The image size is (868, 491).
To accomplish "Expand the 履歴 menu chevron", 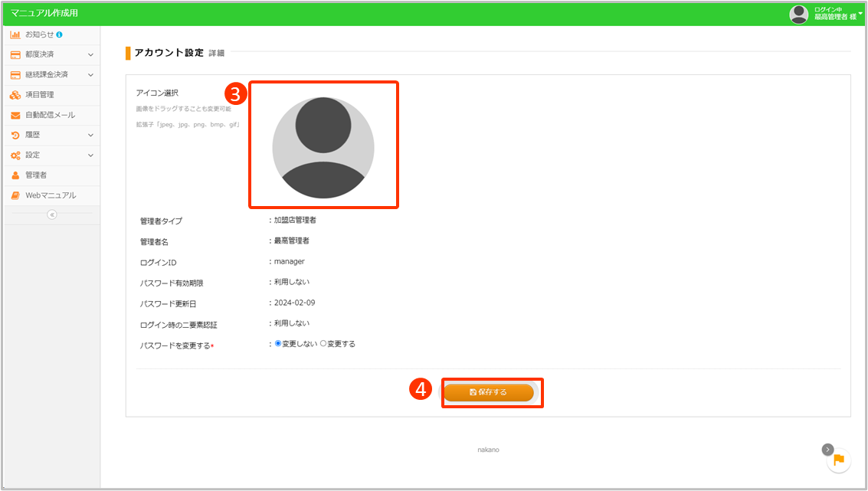I will [90, 136].
